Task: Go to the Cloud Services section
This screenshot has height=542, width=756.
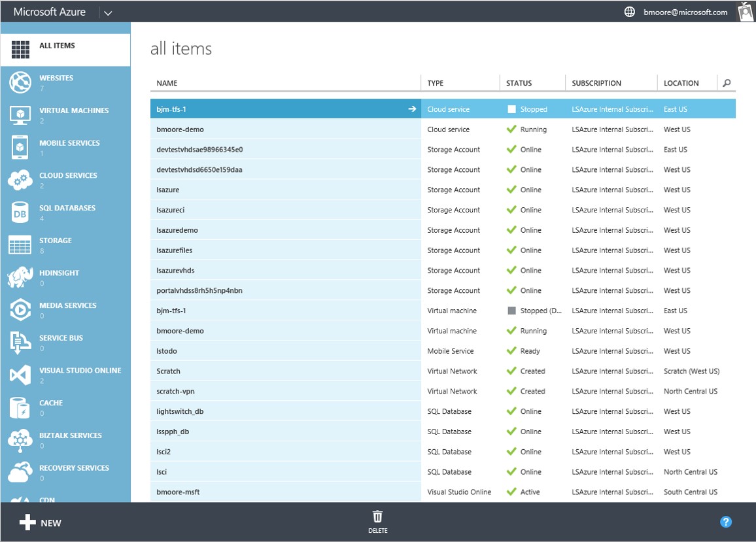Action: tap(65, 180)
